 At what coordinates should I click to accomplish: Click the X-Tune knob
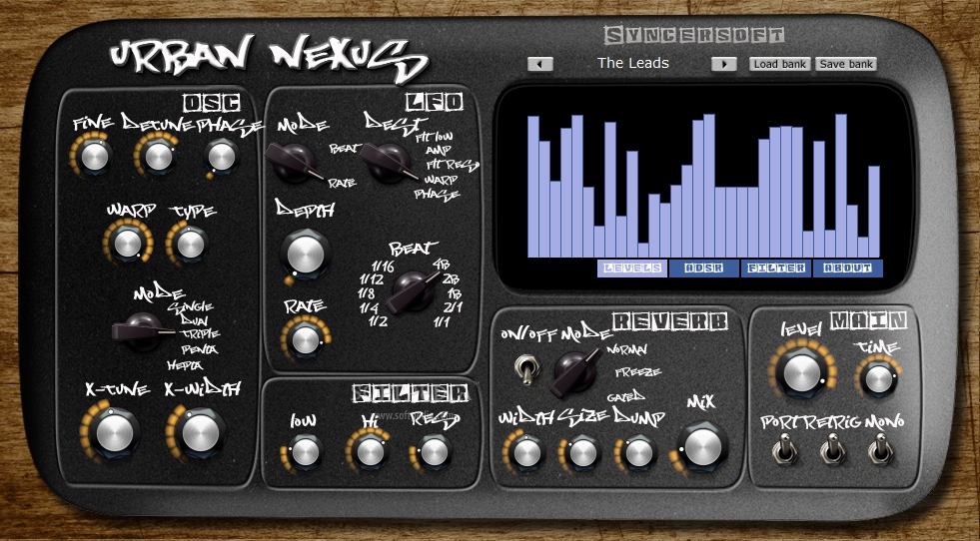[x=114, y=432]
